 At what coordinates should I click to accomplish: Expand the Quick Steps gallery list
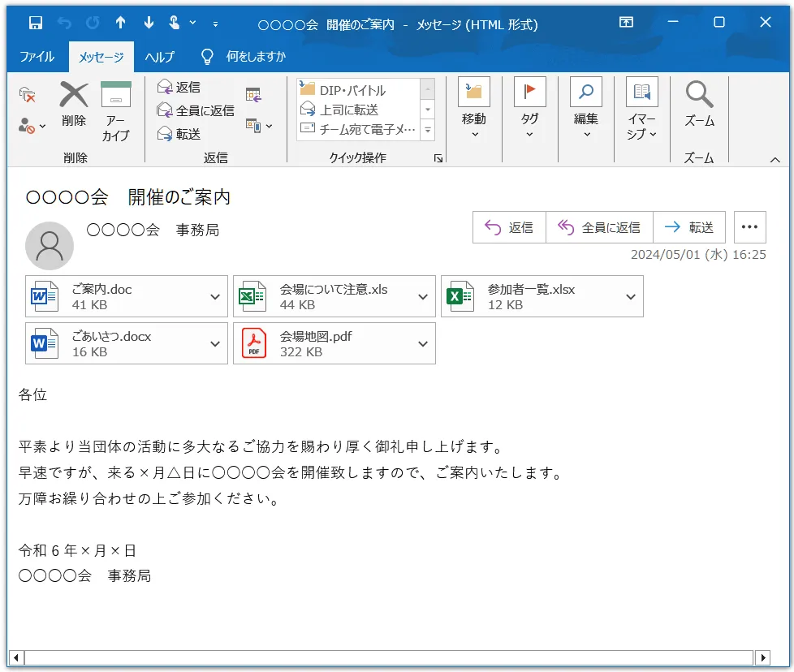[428, 130]
